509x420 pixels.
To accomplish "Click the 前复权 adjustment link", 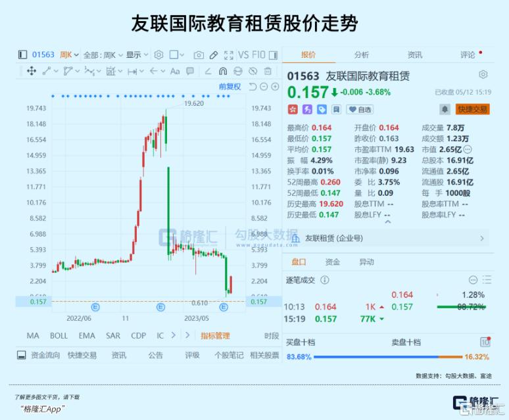I will coord(230,87).
